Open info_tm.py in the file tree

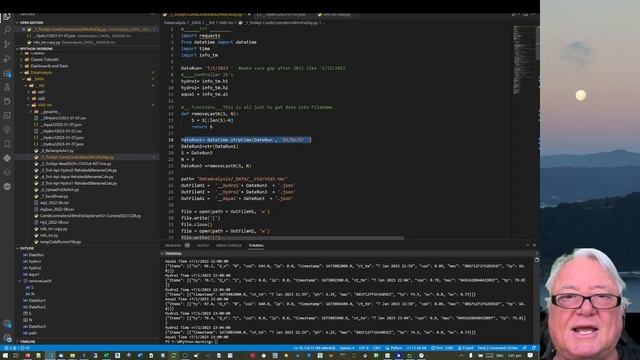[x=49, y=236]
